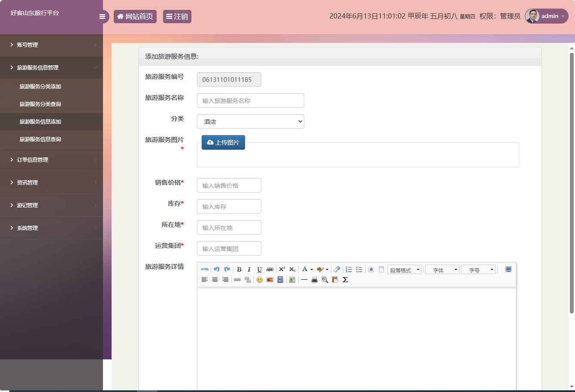Image resolution: width=575 pixels, height=392 pixels.
Task: Toggle the sidebar with hamburger button
Action: pos(102,17)
